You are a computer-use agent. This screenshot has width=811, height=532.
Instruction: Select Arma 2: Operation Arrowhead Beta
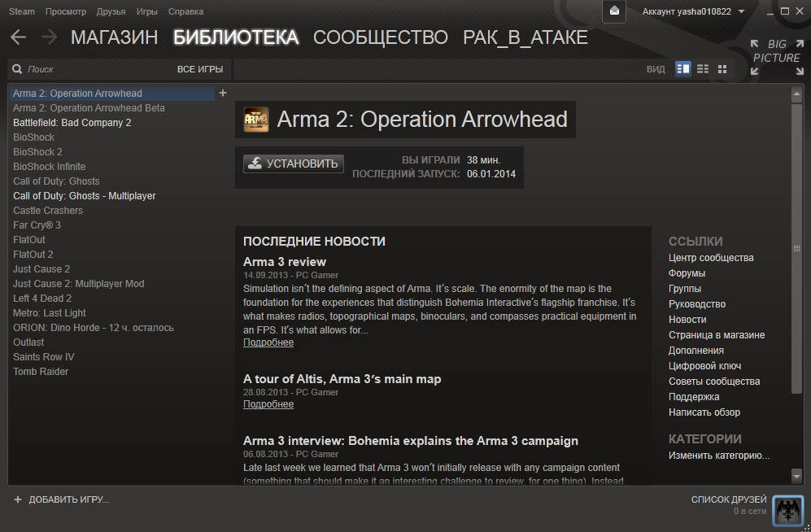point(89,108)
